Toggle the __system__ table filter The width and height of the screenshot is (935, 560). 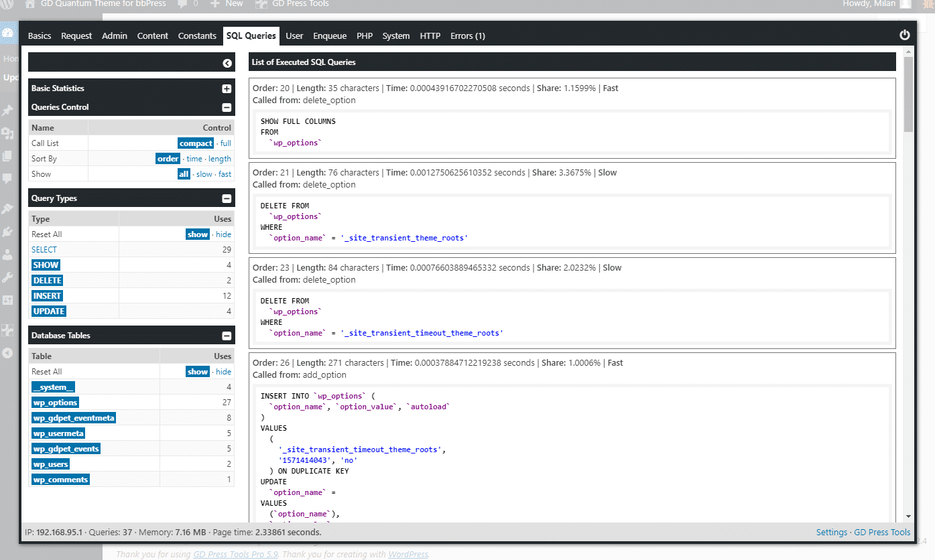tap(53, 387)
